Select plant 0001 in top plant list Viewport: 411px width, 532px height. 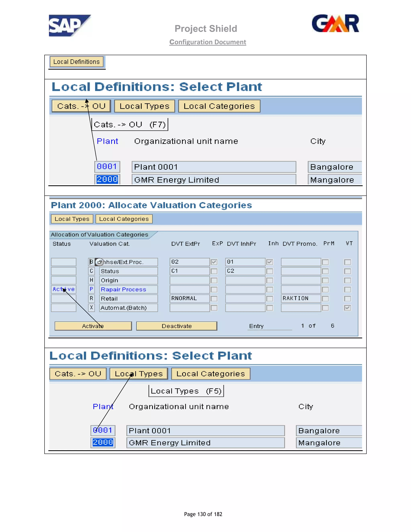pos(107,167)
